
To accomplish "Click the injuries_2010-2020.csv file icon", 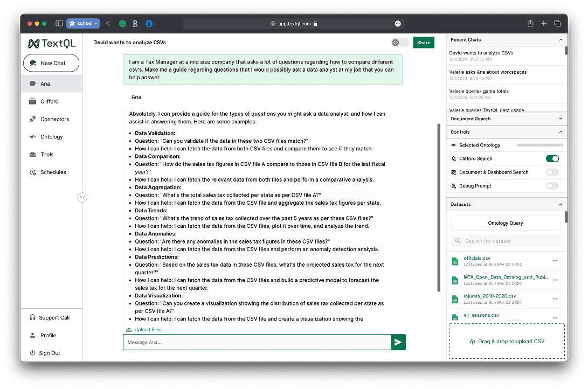I will pyautogui.click(x=455, y=299).
